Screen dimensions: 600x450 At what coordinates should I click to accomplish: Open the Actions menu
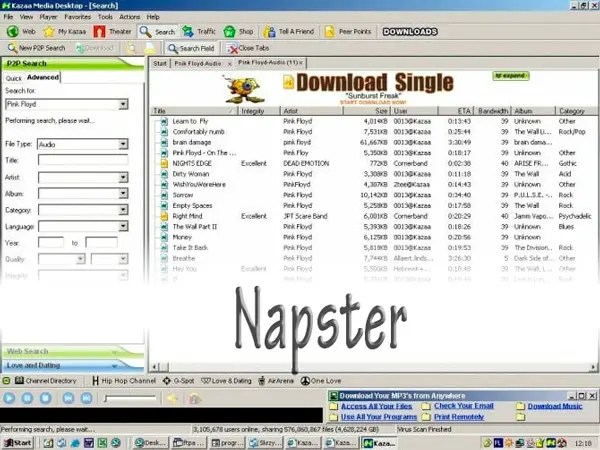[x=129, y=17]
